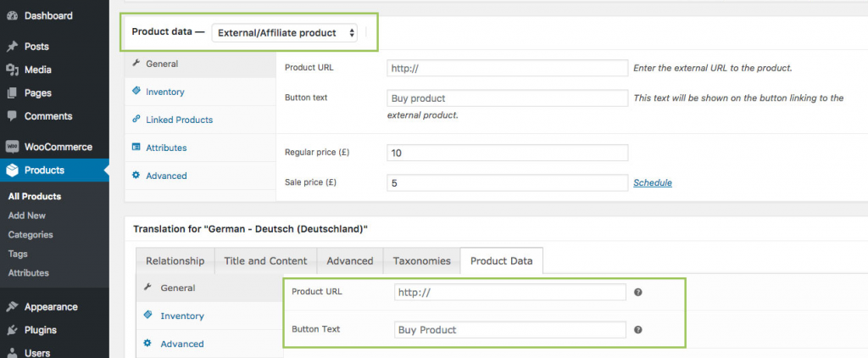Image resolution: width=868 pixels, height=358 pixels.
Task: Open the product type dropdown
Action: point(286,33)
